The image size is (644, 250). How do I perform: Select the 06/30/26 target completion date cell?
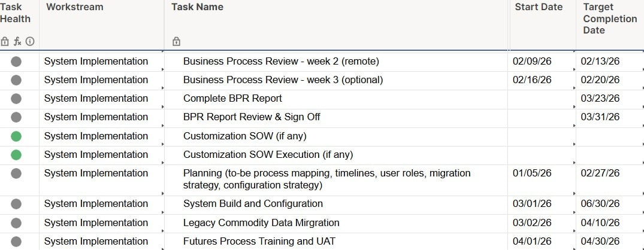(x=600, y=204)
